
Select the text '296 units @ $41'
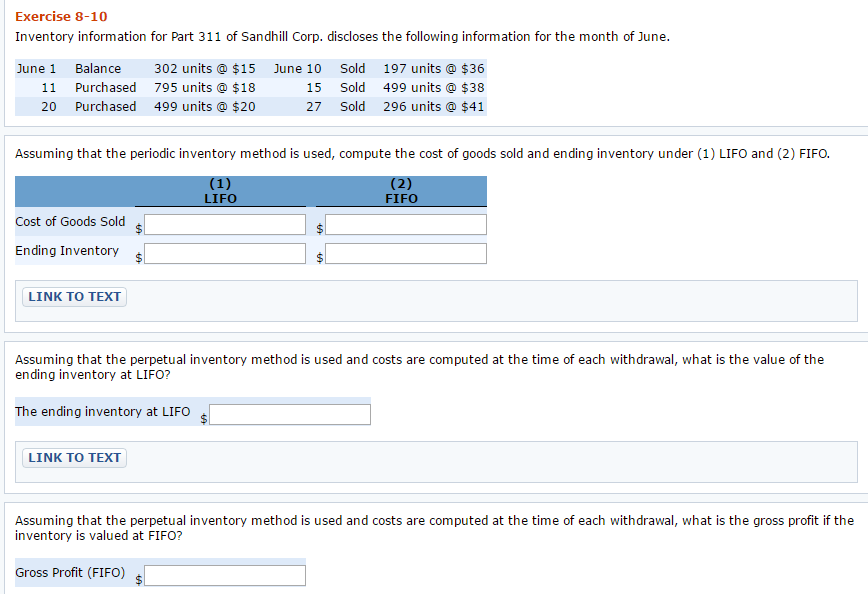[434, 106]
